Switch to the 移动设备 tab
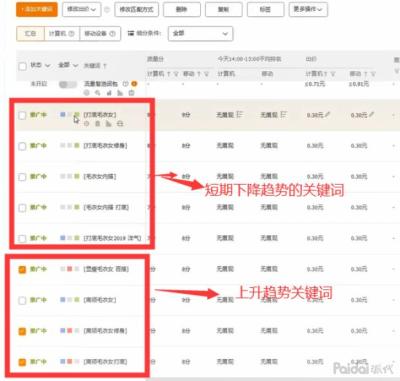This screenshot has height=381, width=400. 100,34
